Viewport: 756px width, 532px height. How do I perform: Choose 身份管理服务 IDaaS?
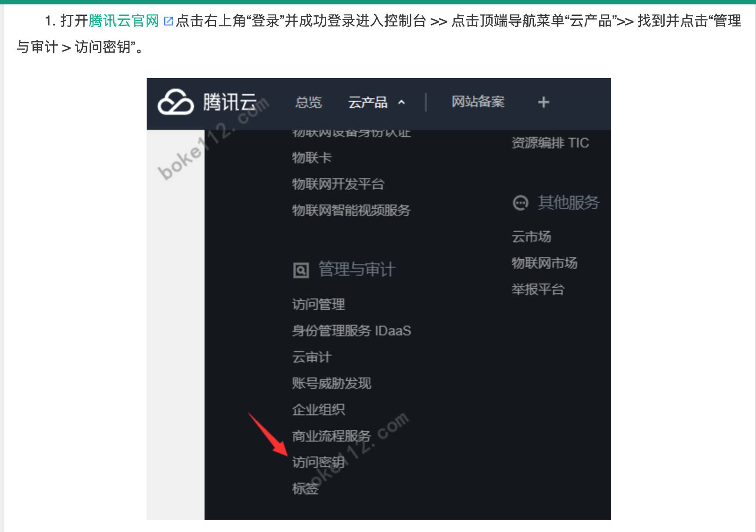[352, 331]
